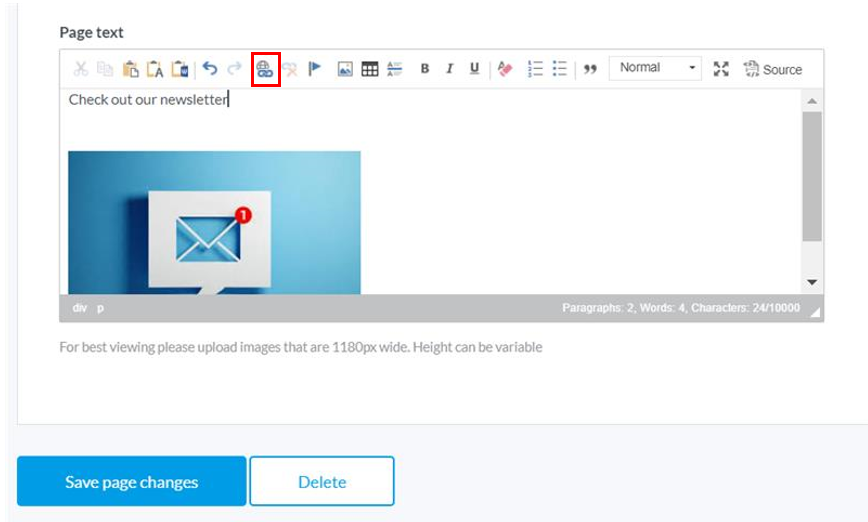Select the envelope newsletter image
Image resolution: width=868 pixels, height=522 pixels.
pos(214,223)
